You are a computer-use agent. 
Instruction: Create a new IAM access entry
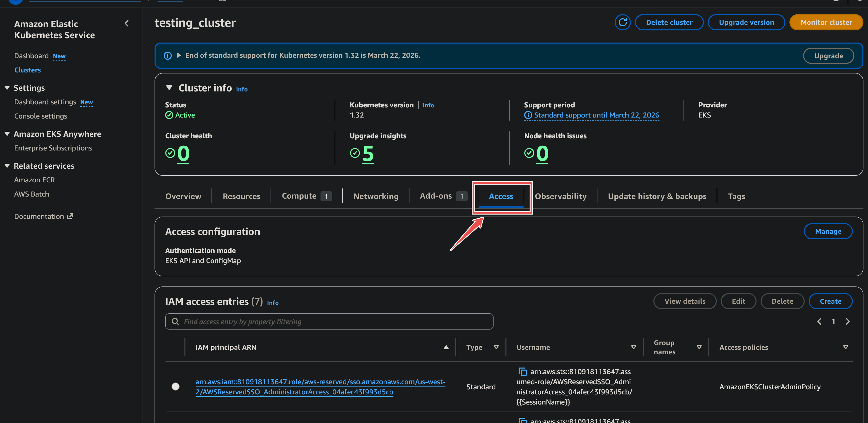831,301
